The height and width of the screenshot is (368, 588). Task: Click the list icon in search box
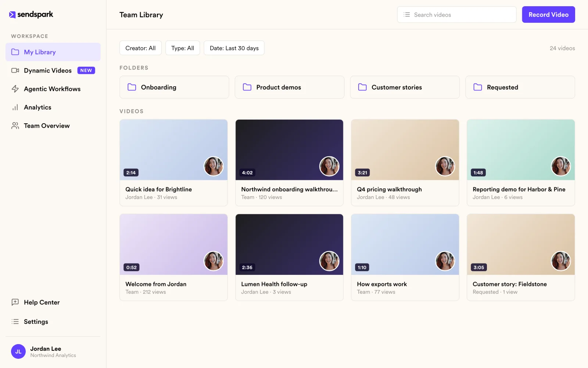point(406,15)
